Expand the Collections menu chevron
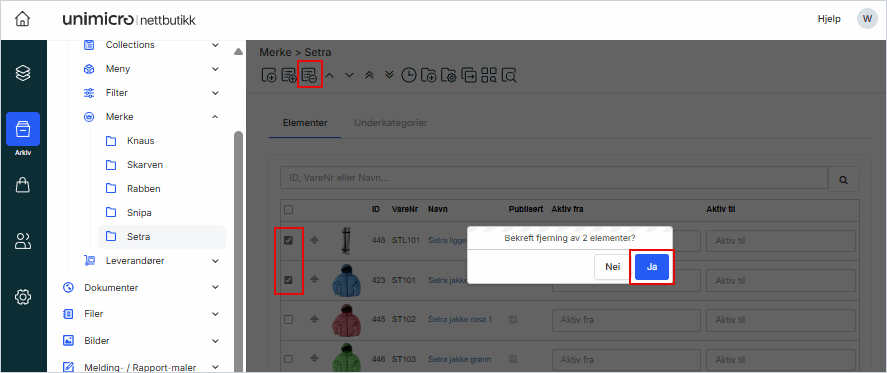Image resolution: width=887 pixels, height=373 pixels. [x=215, y=45]
